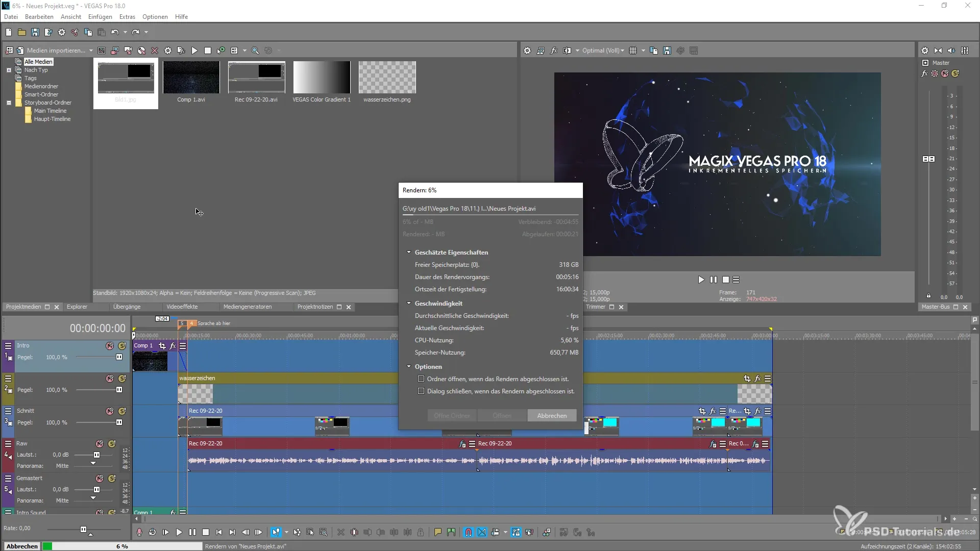Click the open project folder icon

[22, 32]
